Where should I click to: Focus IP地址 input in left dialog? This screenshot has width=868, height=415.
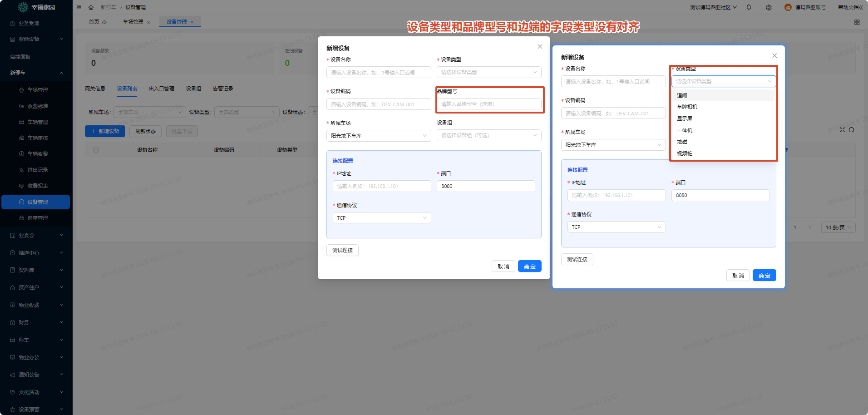click(x=382, y=186)
